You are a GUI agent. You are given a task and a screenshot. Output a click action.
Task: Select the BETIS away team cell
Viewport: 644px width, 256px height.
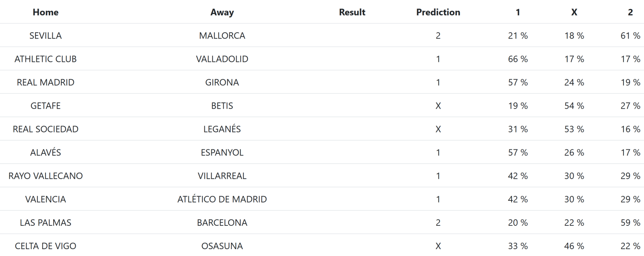(222, 105)
